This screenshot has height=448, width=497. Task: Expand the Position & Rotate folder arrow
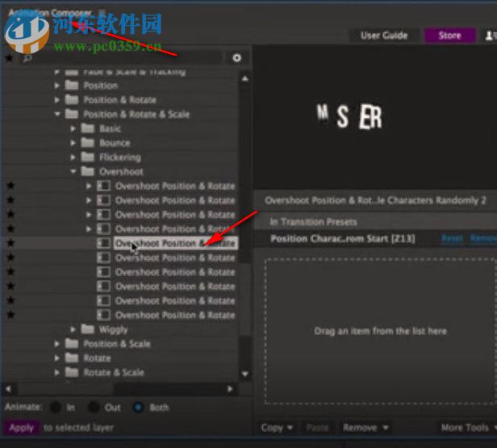56,99
